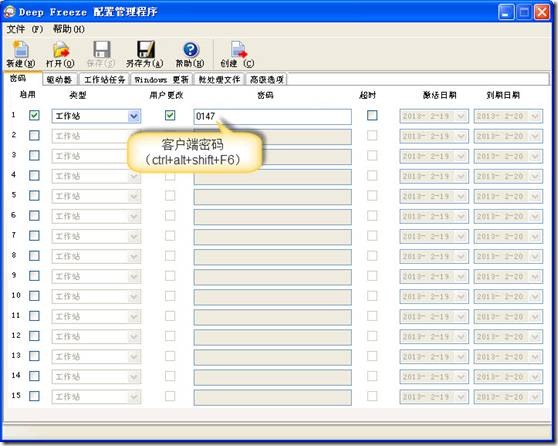
Task: Click the Open (打开) toolbar icon
Action: pyautogui.click(x=60, y=50)
